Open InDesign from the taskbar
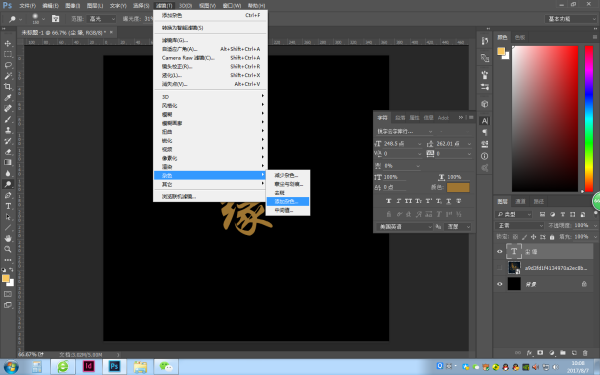 [88, 366]
